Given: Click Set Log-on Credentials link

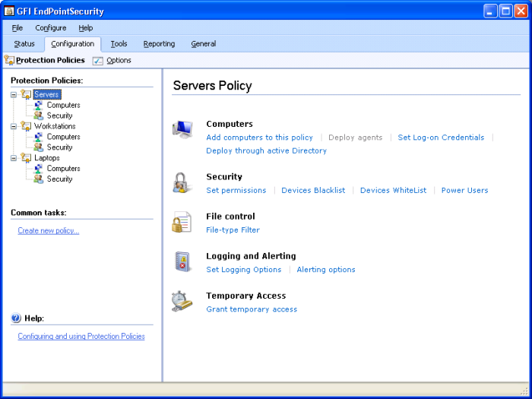Looking at the screenshot, I should point(441,138).
